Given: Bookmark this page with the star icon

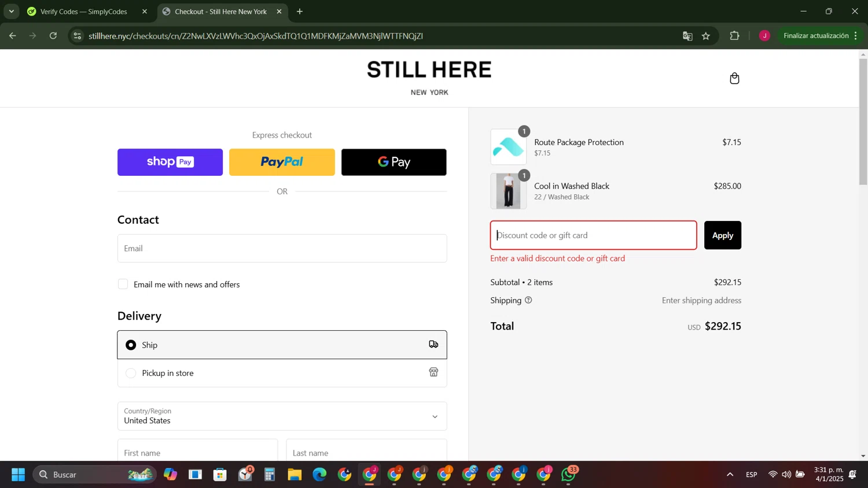Looking at the screenshot, I should click(x=706, y=36).
